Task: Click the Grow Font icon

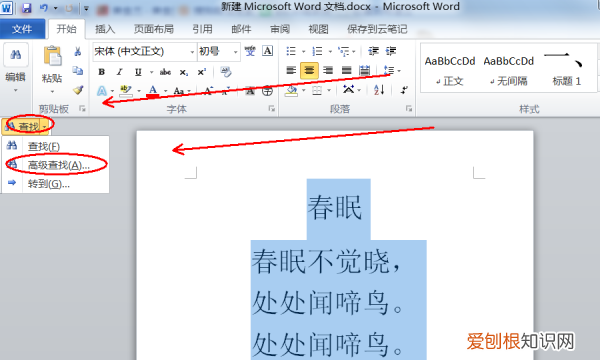Action: point(208,91)
